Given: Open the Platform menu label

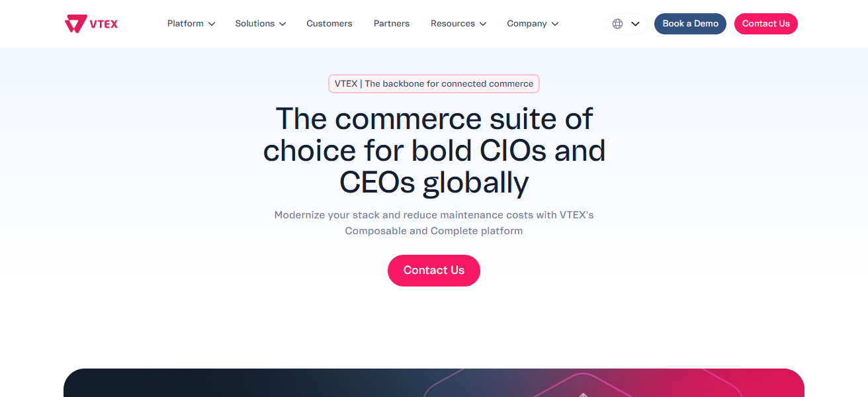Looking at the screenshot, I should point(185,24).
